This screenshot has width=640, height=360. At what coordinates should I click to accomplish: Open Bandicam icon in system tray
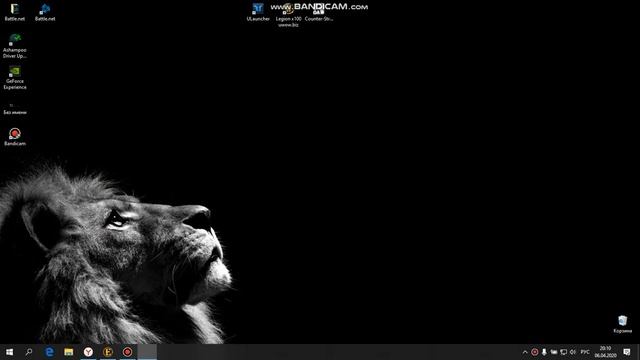pos(535,352)
